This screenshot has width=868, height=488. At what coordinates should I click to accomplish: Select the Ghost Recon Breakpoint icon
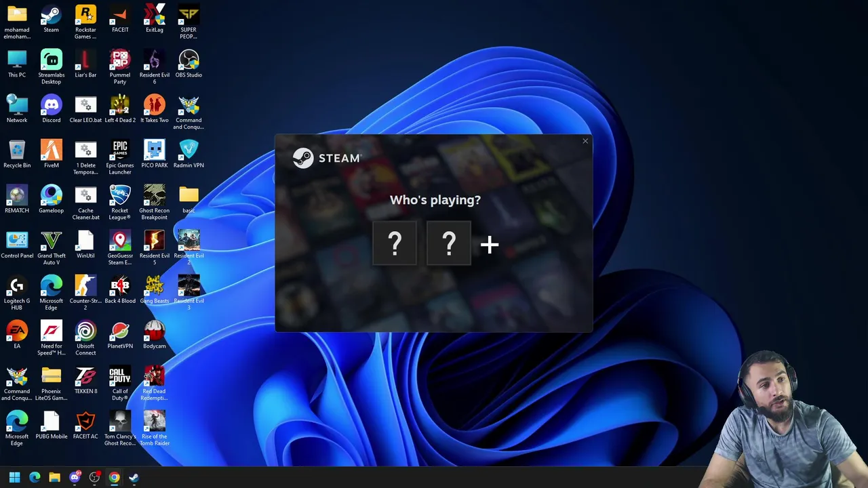155,203
